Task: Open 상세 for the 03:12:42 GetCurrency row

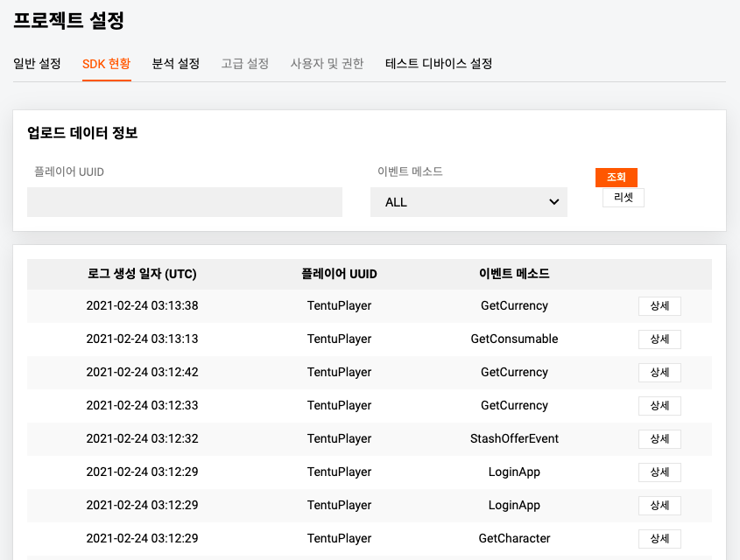Action: [659, 373]
